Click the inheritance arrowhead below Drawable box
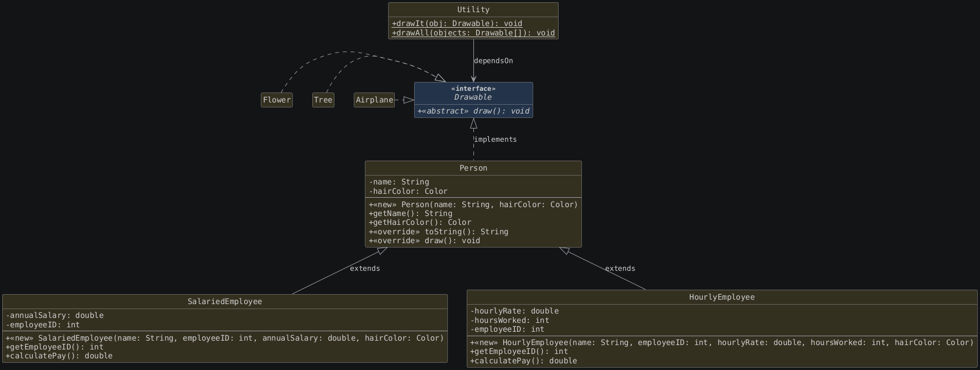The image size is (980, 370). (x=473, y=124)
